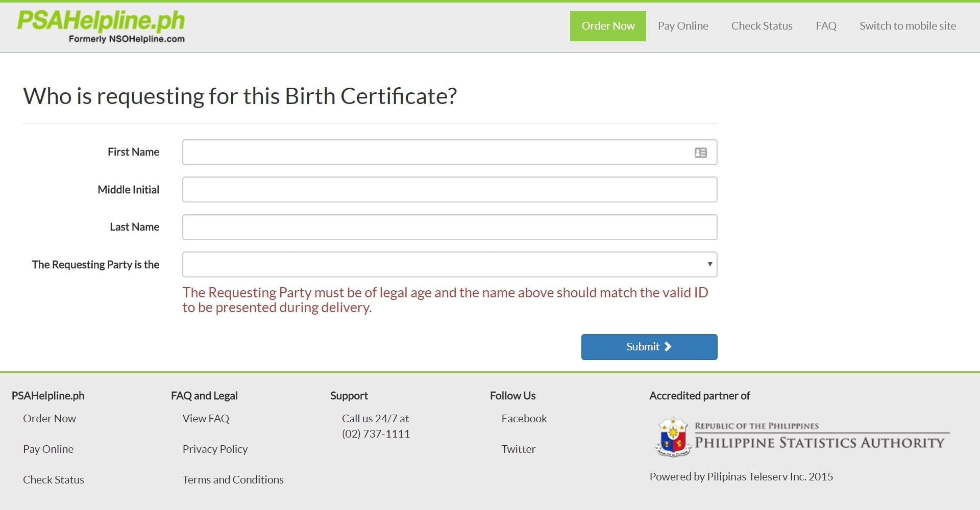Viewport: 980px width, 510px height.
Task: Visit the Facebook link under Follow Us
Action: click(524, 419)
